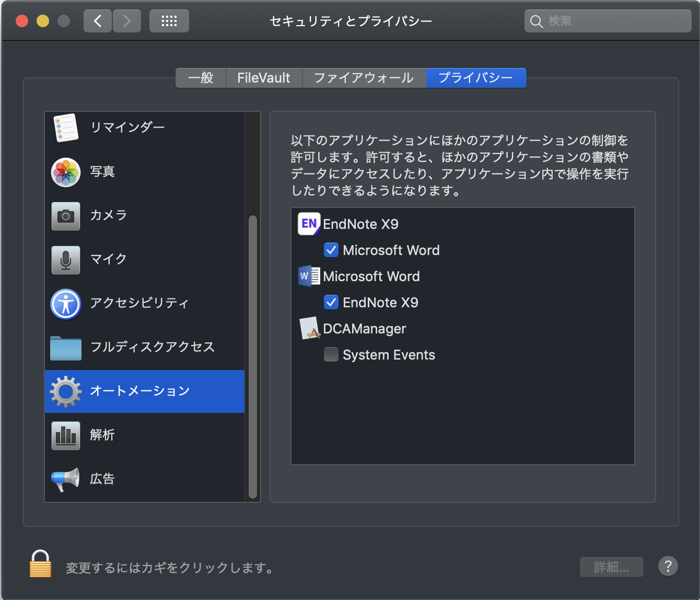Click the 変更するにはカギをクリックします text
700x600 pixels.
[170, 568]
